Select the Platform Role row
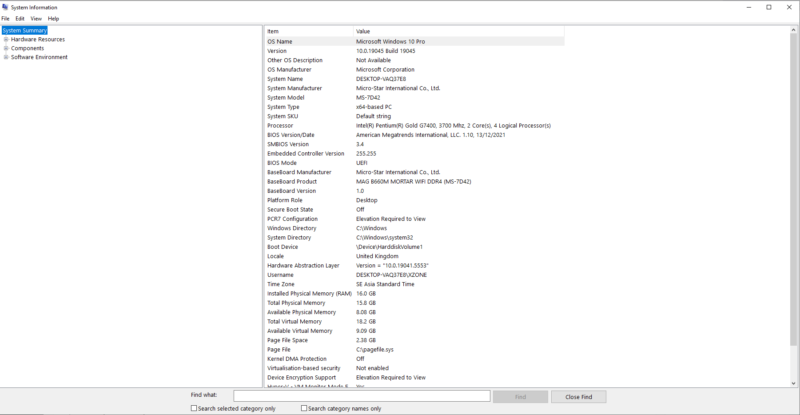The width and height of the screenshot is (800, 415). pos(414,200)
